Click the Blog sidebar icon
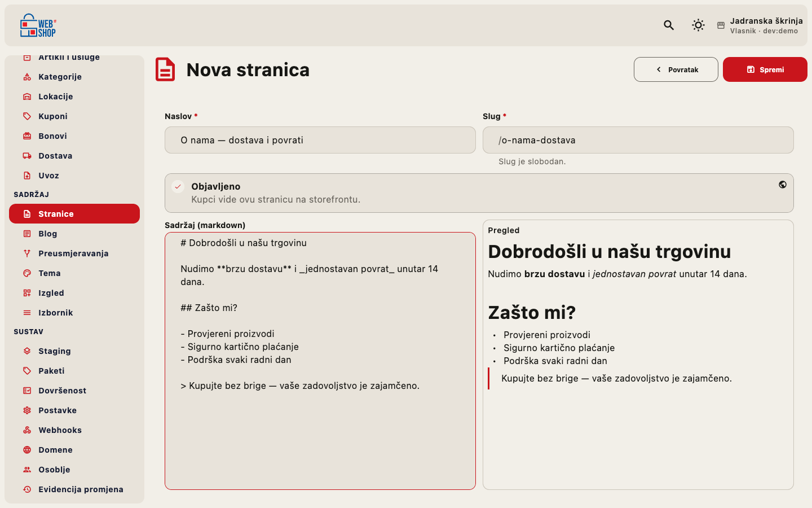Viewport: 812px width, 508px height. tap(27, 234)
